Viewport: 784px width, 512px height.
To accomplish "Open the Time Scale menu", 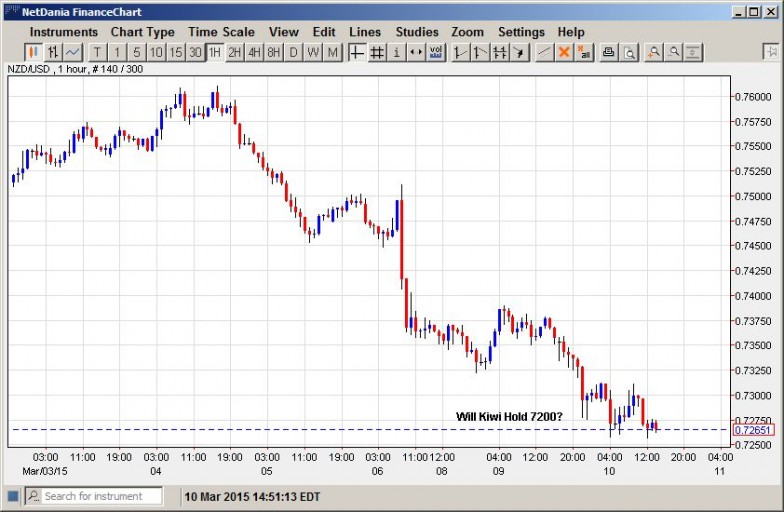I will coord(221,32).
